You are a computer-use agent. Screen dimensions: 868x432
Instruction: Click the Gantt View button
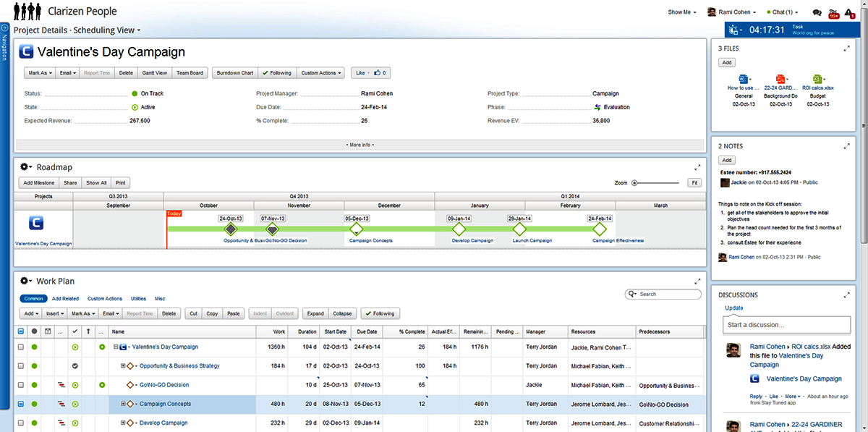[x=154, y=73]
